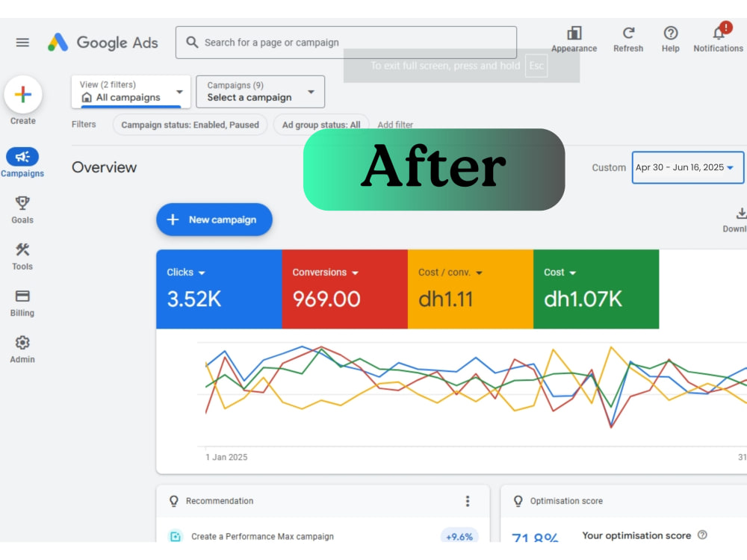
Task: Focus the page or campaign search field
Action: pos(346,43)
